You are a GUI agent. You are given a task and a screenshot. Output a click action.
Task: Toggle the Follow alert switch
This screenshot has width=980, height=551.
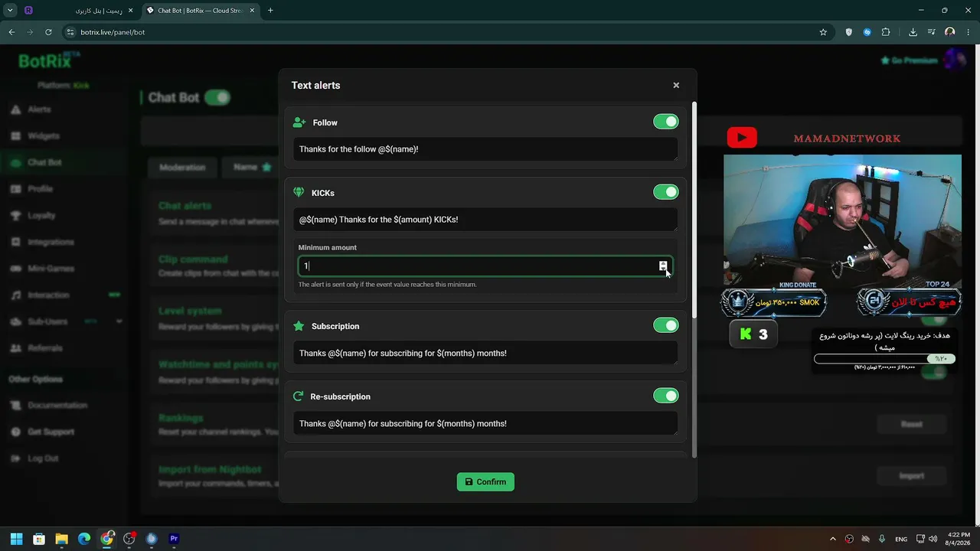coord(666,122)
